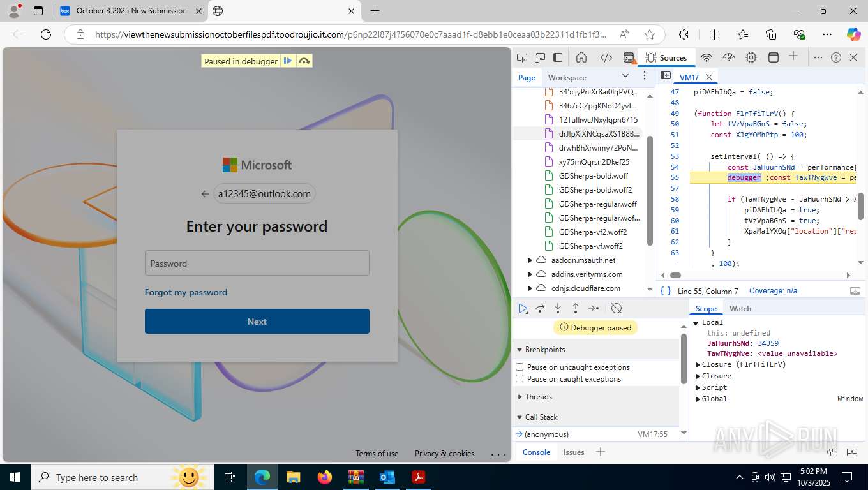Switch to the Watch tab
This screenshot has width=868, height=490.
[x=740, y=308]
